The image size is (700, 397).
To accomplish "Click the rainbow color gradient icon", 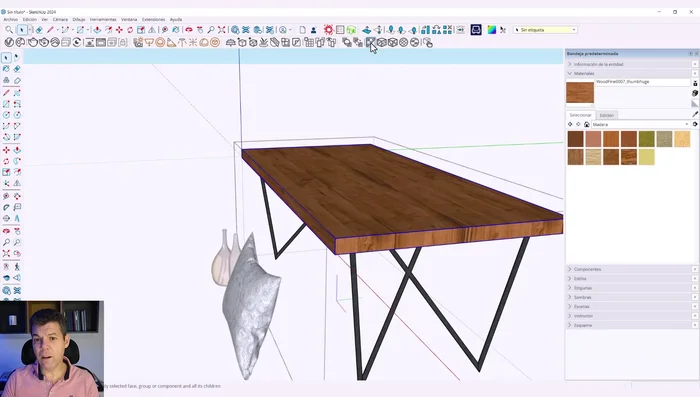I will (492, 30).
